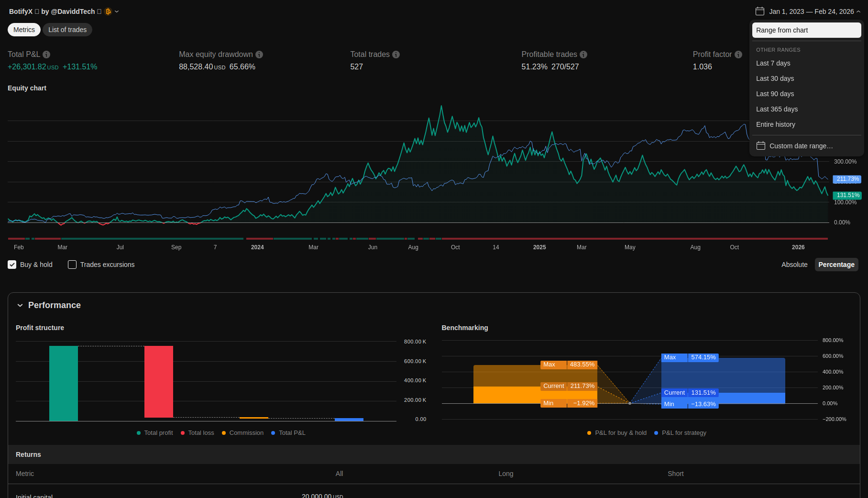Click the calendar icon by the date range
Screen dimensions: 868x498
pyautogui.click(x=760, y=11)
